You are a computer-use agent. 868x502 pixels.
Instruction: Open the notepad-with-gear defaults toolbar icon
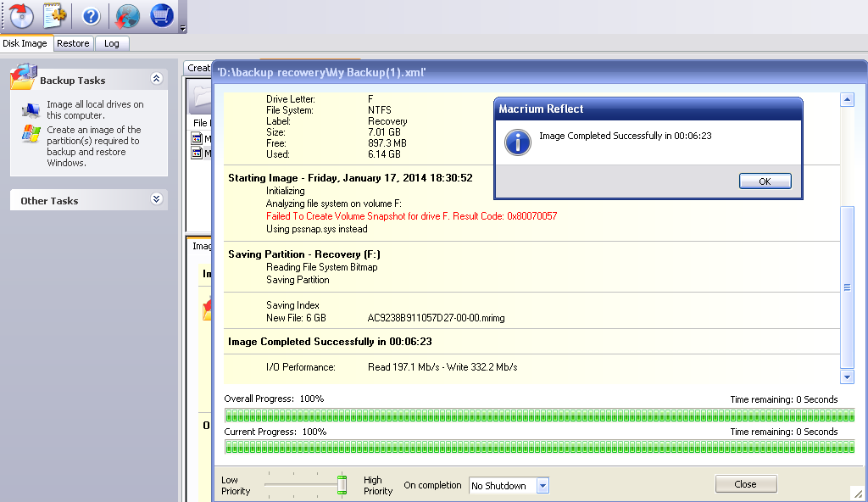[x=55, y=15]
